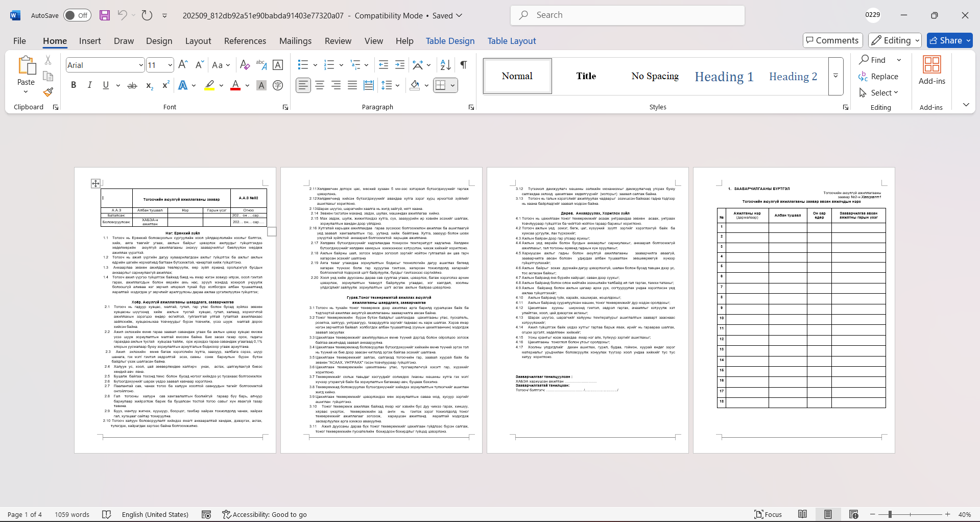Image resolution: width=980 pixels, height=522 pixels.
Task: Apply the Heading 1 style
Action: click(724, 76)
